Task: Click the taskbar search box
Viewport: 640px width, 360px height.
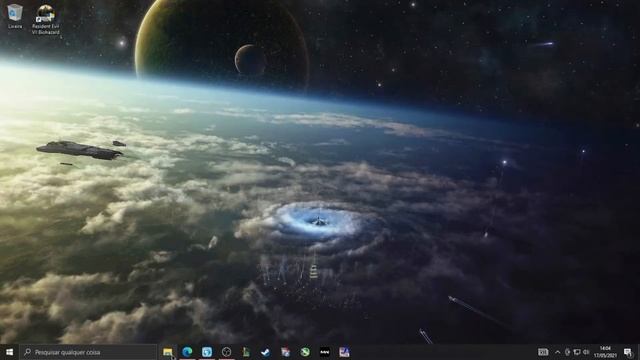Action: pos(88,352)
